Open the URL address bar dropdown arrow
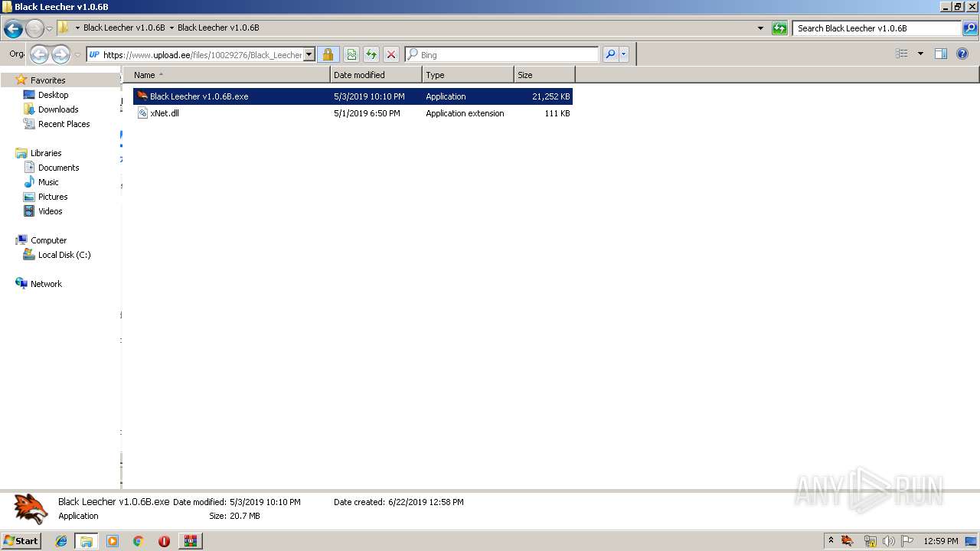Viewport: 980px width, 551px height. tap(309, 54)
